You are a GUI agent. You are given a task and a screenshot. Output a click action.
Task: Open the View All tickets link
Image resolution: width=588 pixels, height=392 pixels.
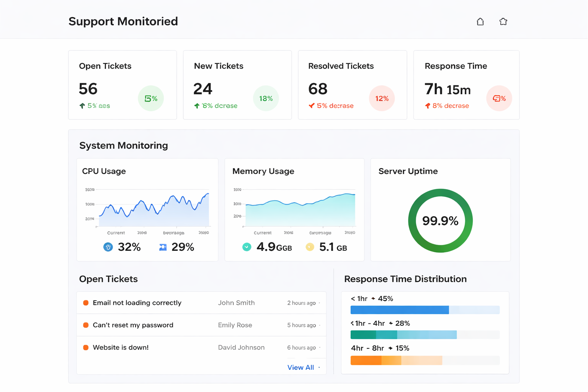(301, 367)
